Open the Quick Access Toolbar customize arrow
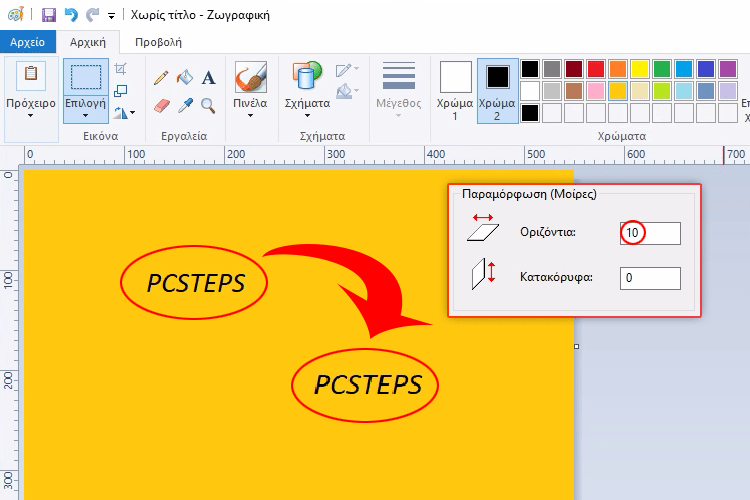 111,16
